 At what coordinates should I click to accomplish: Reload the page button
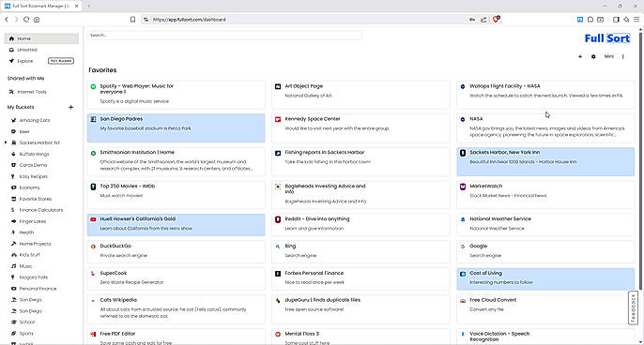(x=26, y=20)
